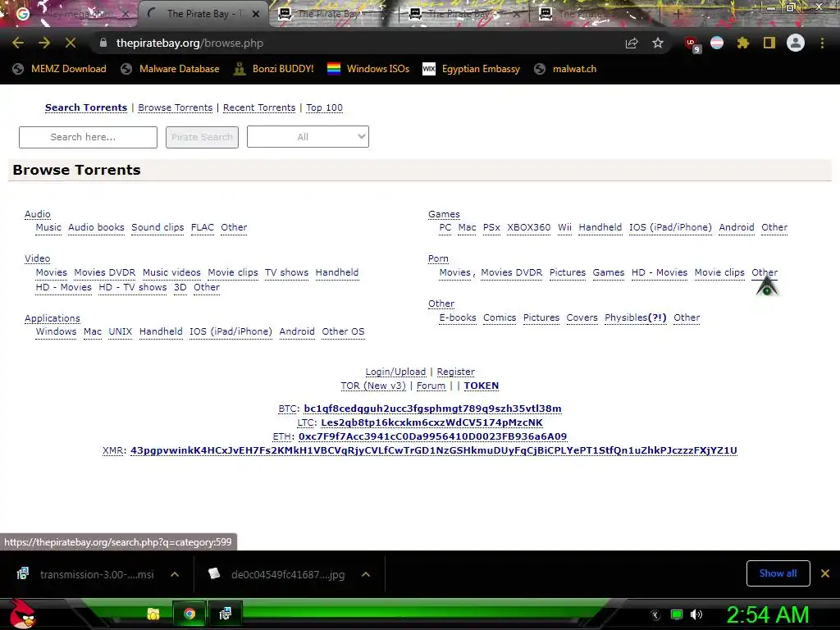
Task: Open Browse Torrents link
Action: [x=176, y=107]
